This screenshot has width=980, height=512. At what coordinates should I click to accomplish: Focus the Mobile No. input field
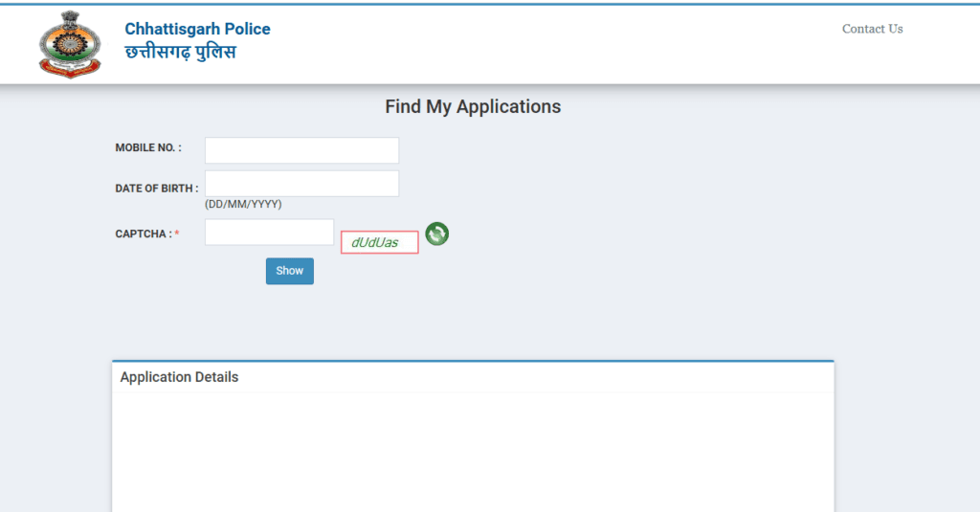(x=301, y=150)
